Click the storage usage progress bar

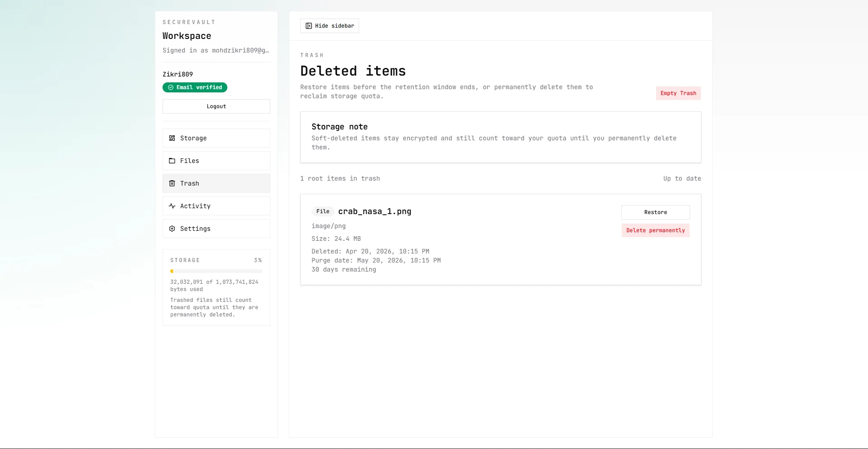coord(216,271)
